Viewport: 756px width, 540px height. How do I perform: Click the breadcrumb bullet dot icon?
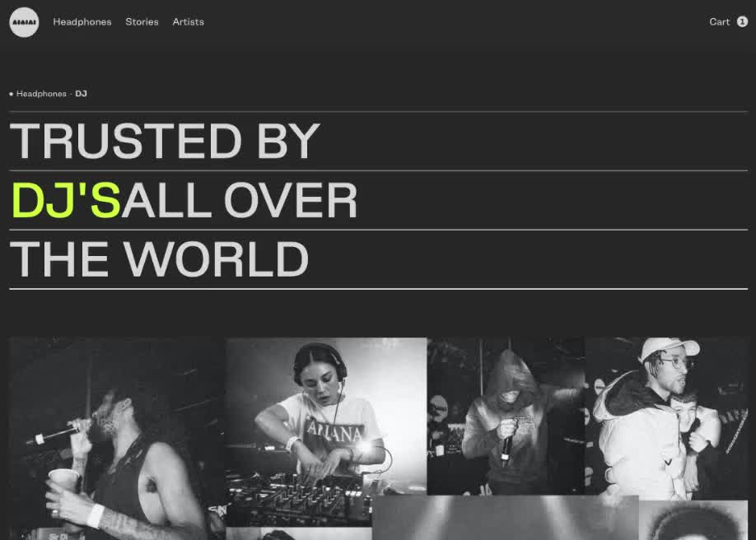11,94
